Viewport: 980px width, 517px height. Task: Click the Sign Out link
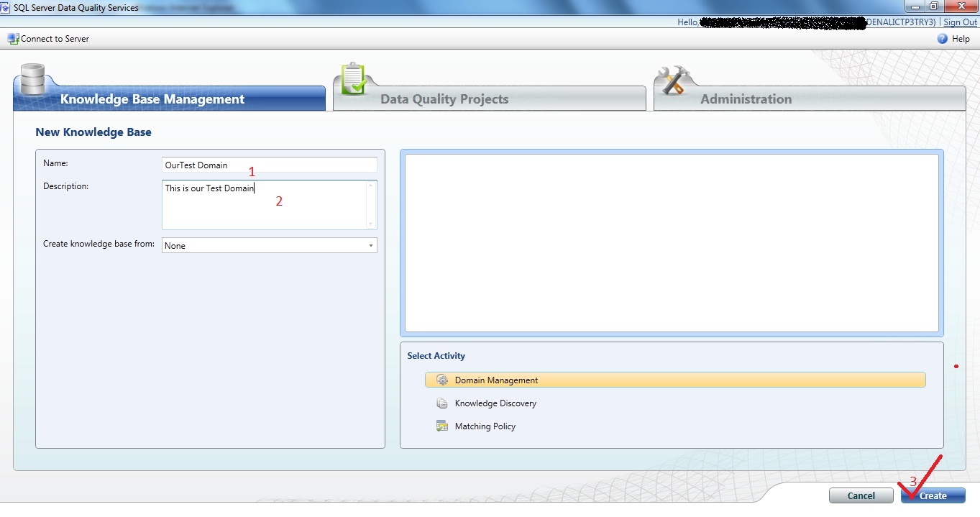[960, 22]
